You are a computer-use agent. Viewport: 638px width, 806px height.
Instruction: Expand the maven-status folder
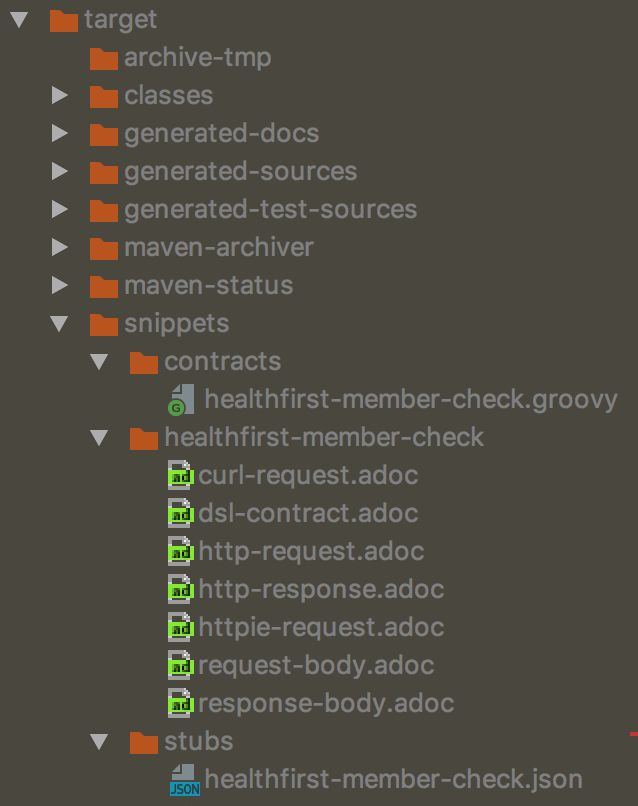tap(60, 285)
